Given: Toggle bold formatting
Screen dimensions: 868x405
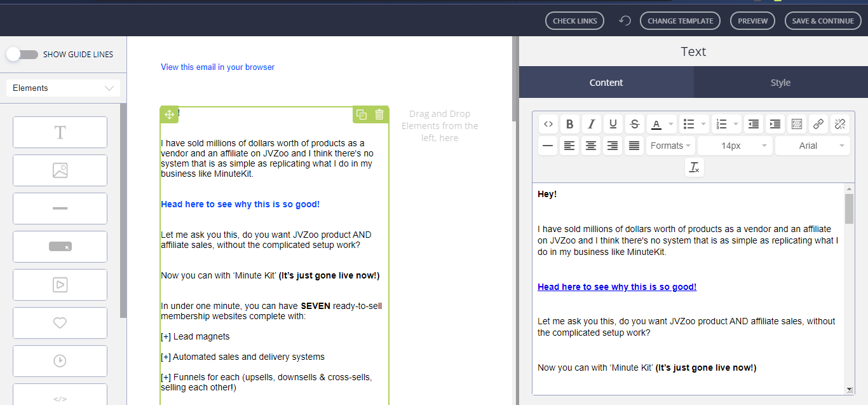Looking at the screenshot, I should (570, 124).
